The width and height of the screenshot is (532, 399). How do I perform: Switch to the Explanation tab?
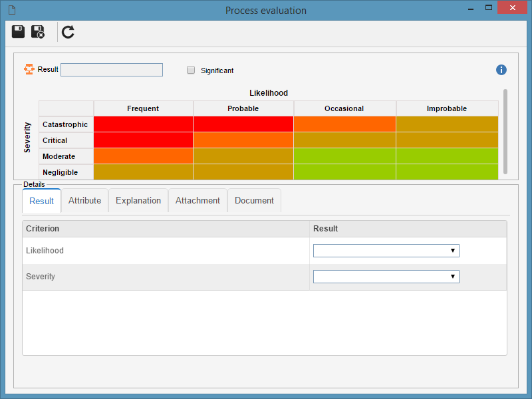[138, 201]
